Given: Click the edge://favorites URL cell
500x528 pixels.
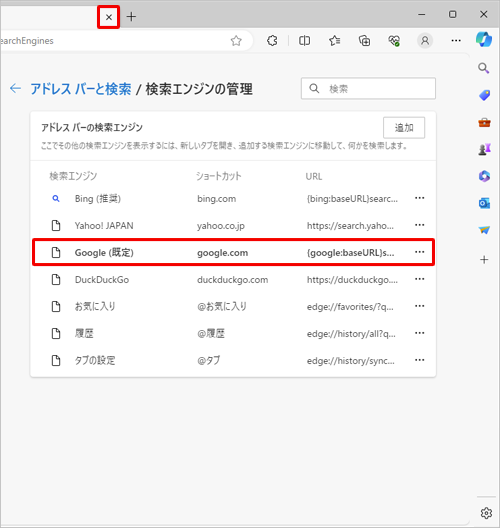Looking at the screenshot, I should pyautogui.click(x=350, y=307).
